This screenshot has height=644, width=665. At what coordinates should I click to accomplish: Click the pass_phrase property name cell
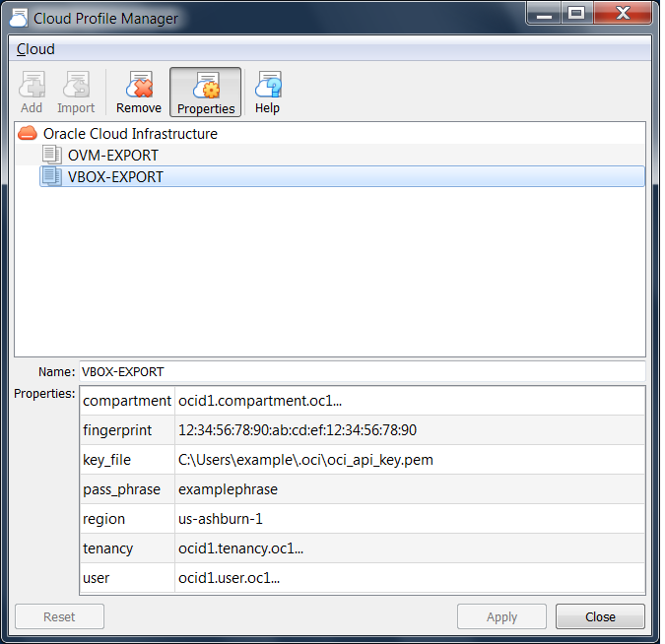[x=127, y=489]
